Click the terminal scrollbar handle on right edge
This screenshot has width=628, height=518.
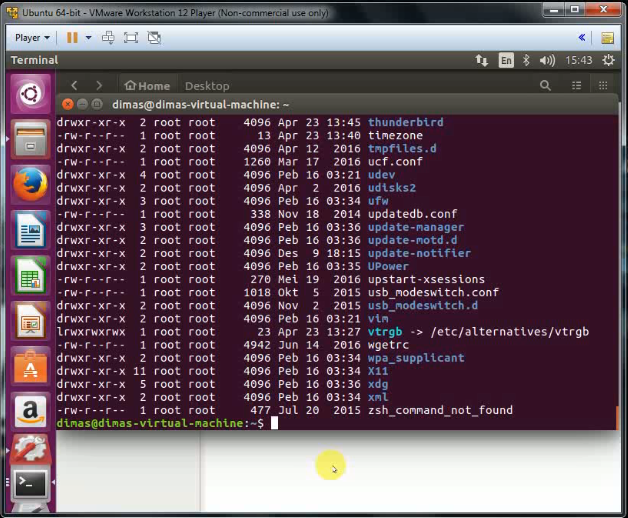point(617,418)
